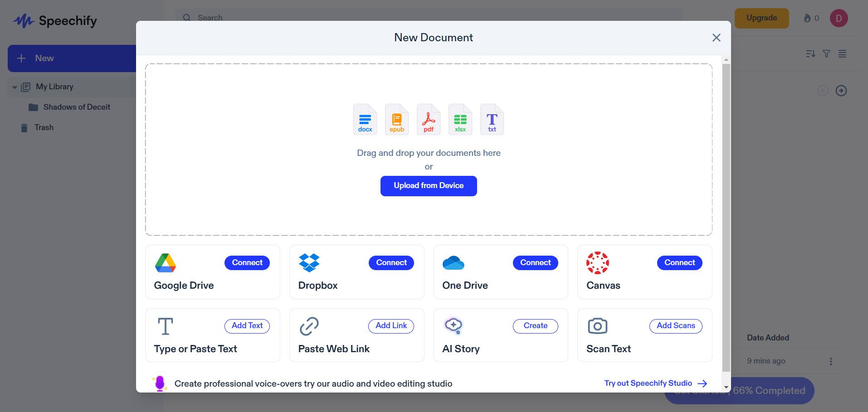Click the AI Story magic wand icon

click(453, 326)
